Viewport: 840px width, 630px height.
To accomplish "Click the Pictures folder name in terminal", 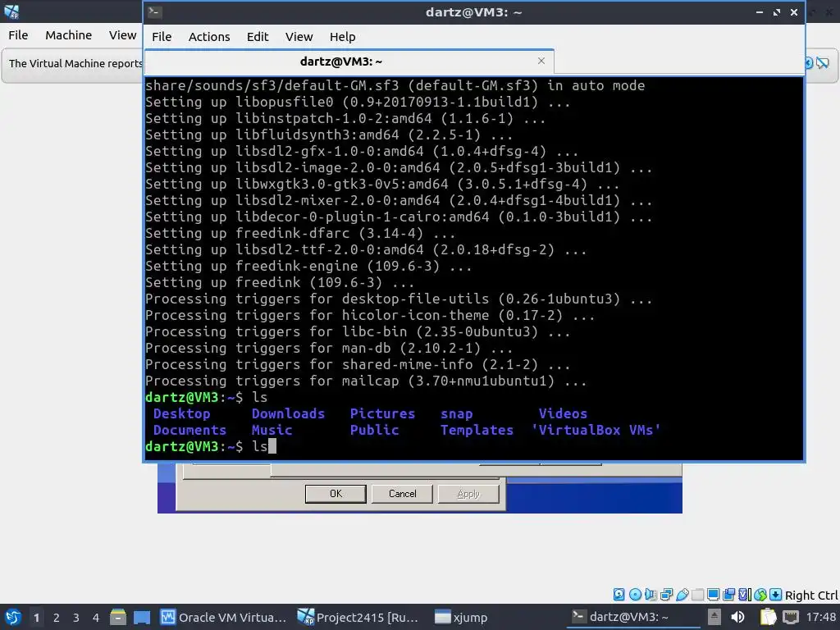I will (382, 413).
